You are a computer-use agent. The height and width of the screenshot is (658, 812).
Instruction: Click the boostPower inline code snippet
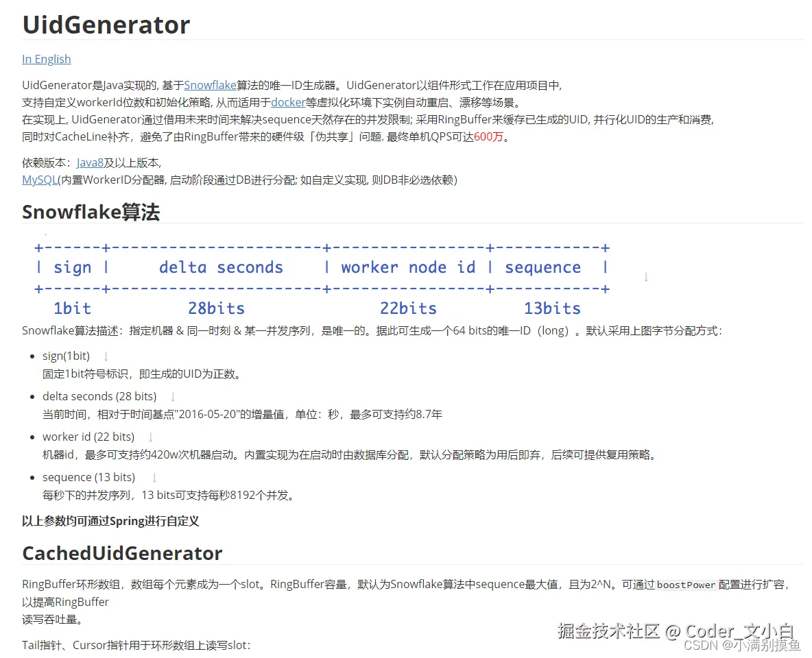pyautogui.click(x=686, y=585)
